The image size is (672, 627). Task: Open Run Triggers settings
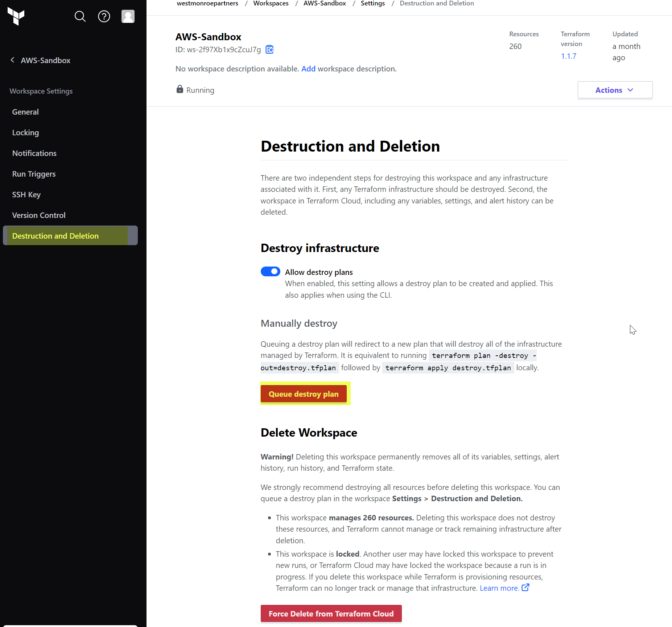pyautogui.click(x=34, y=174)
